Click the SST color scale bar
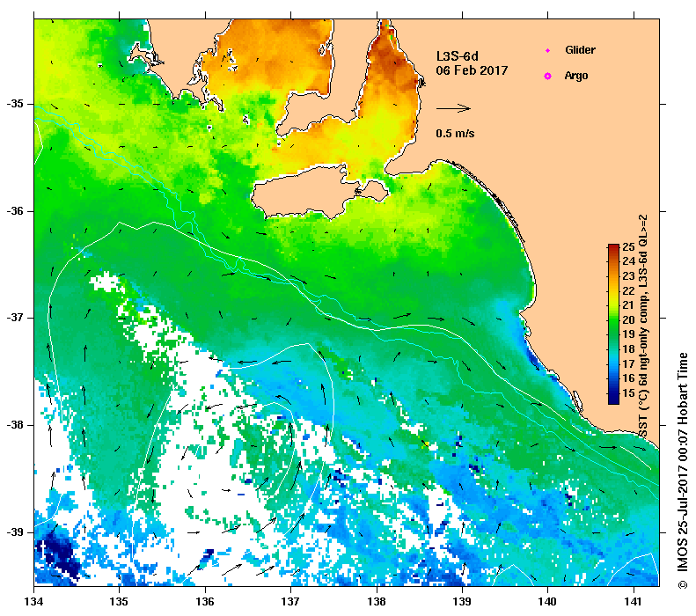696x616 pixels. pyautogui.click(x=613, y=324)
